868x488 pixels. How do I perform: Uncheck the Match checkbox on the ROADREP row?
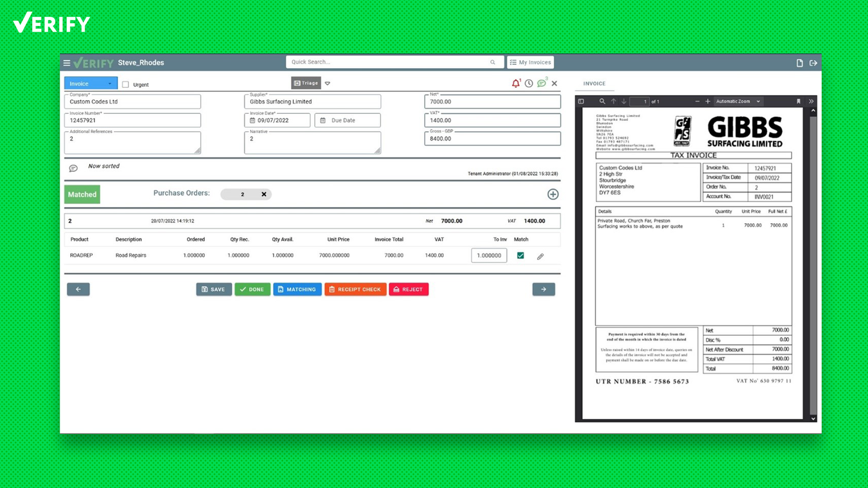pos(520,255)
